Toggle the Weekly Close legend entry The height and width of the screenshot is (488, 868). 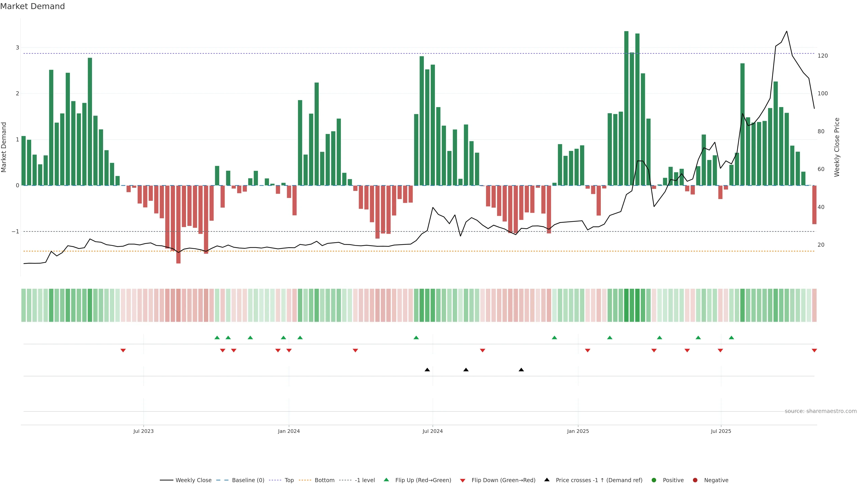(x=193, y=480)
